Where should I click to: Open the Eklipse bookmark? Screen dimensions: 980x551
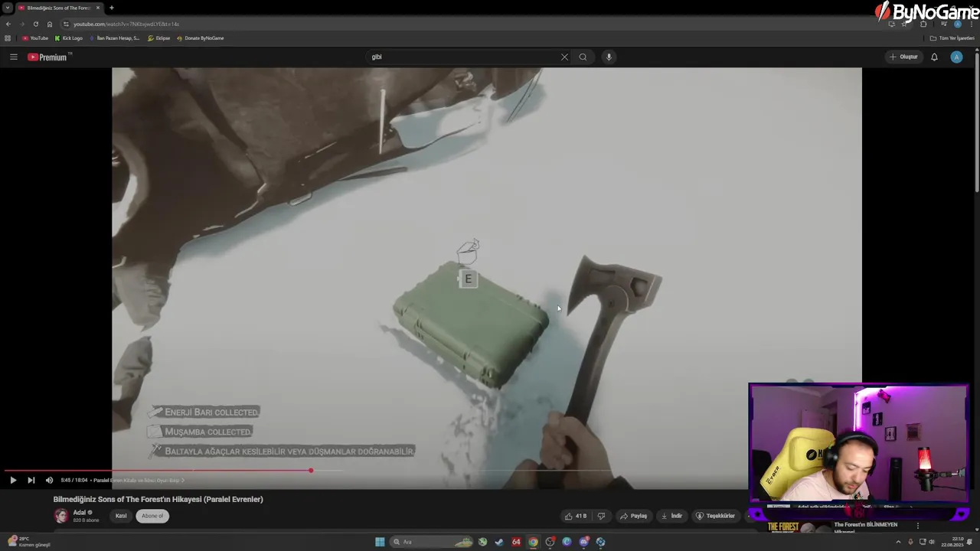pos(159,38)
